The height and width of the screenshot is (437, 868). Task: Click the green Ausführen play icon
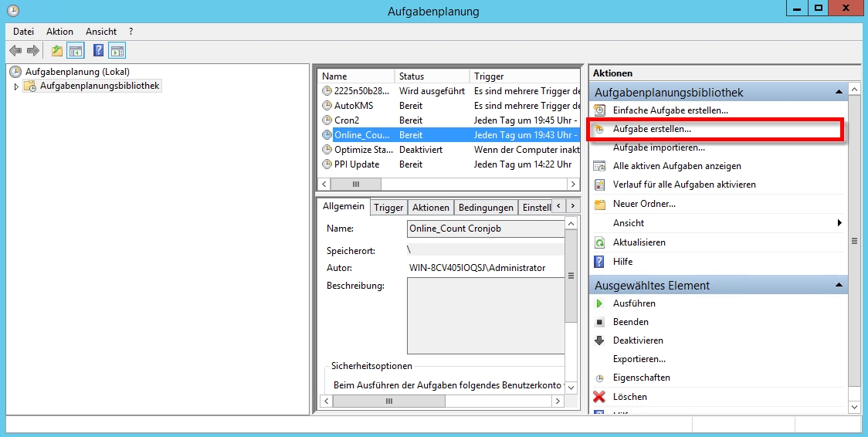click(x=599, y=303)
